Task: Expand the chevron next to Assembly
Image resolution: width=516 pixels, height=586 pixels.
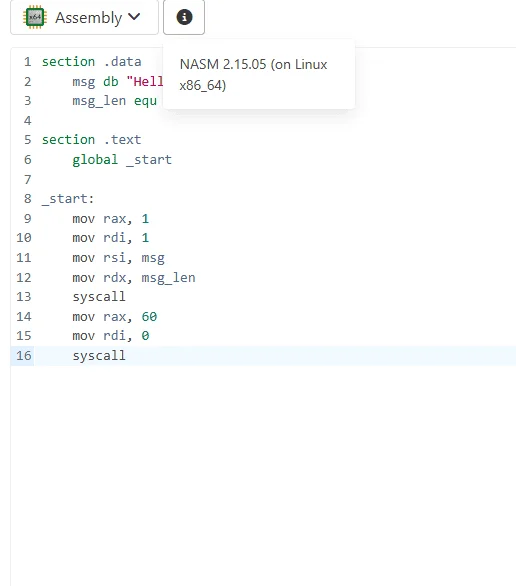Action: 134,17
